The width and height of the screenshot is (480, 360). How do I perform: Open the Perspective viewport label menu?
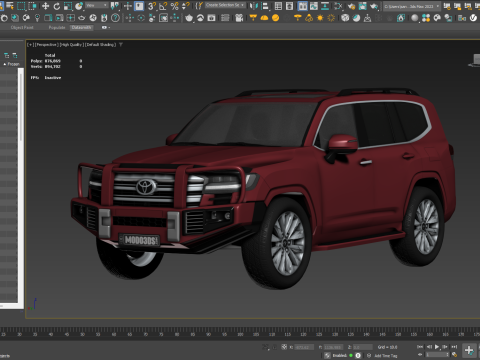[x=46, y=44]
